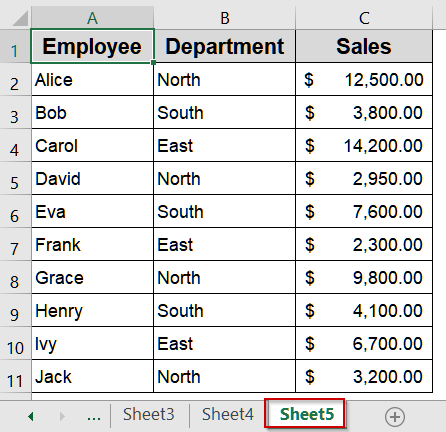Click Frank's sales value 2,300.00
446x432 pixels.
click(x=364, y=244)
